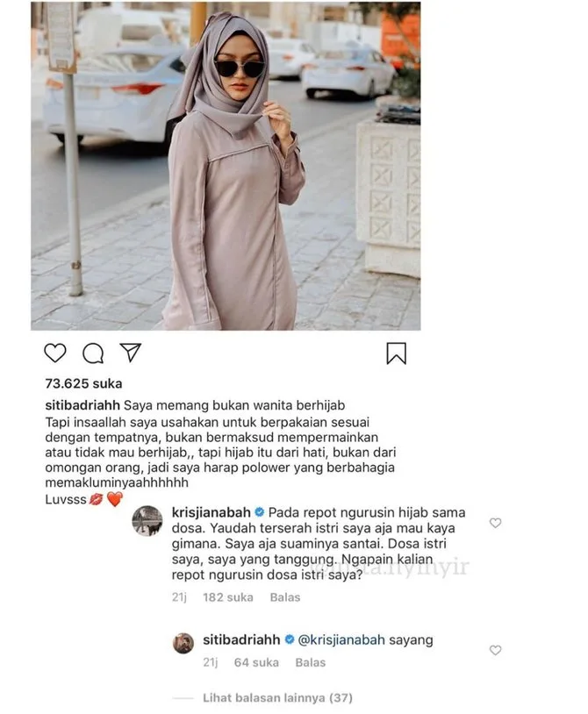Save the post with the bookmark icon
The width and height of the screenshot is (588, 714).
[x=397, y=353]
